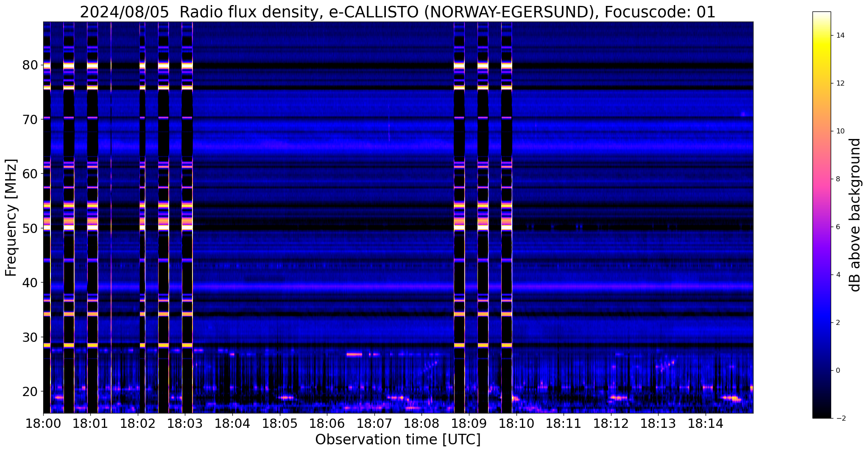
Task: Click the 'Frequency [MHz]' y-axis label
Action: click(11, 218)
